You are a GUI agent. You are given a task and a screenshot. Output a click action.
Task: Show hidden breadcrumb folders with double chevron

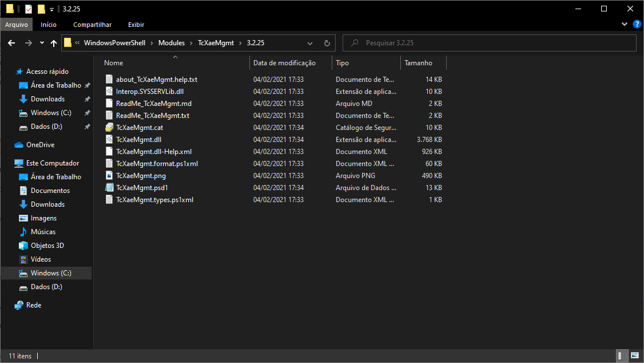(77, 43)
